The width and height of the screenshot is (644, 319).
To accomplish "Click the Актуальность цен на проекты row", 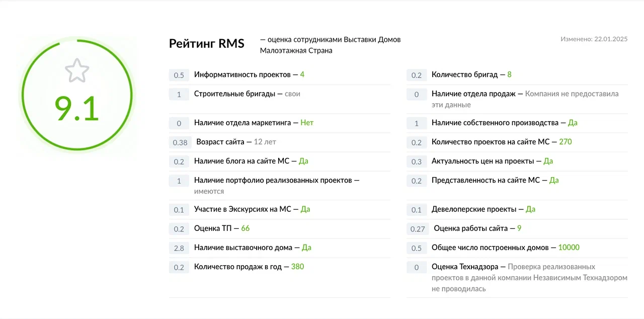I will click(517, 161).
